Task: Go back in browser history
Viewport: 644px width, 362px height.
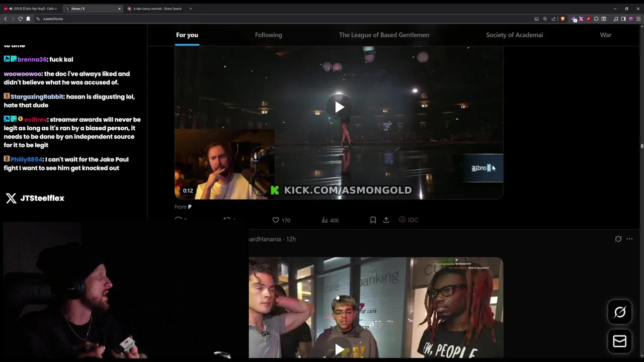Action: pos(6,19)
